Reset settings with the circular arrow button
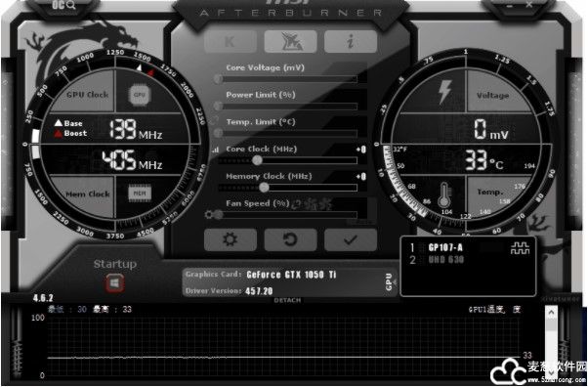The height and width of the screenshot is (387, 588). tap(290, 239)
